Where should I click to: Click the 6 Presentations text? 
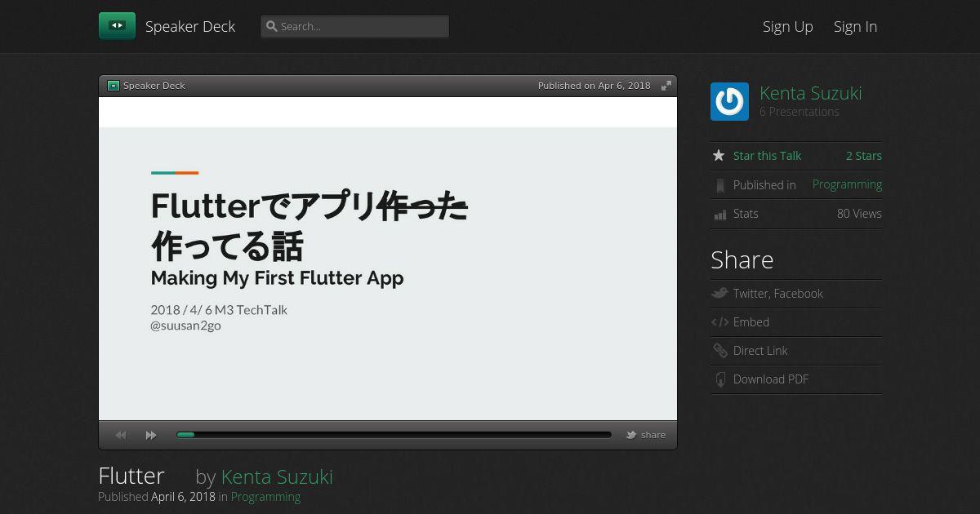(x=800, y=112)
